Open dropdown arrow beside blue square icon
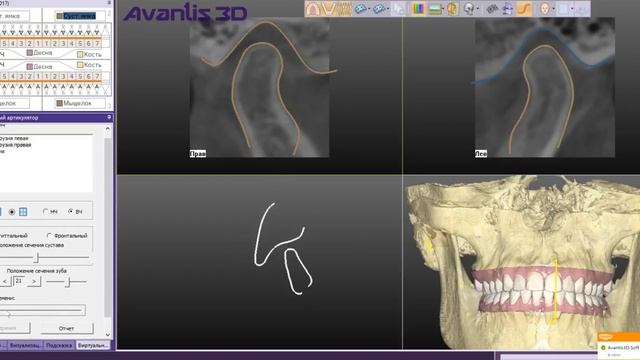The image size is (640, 360). click(572, 9)
